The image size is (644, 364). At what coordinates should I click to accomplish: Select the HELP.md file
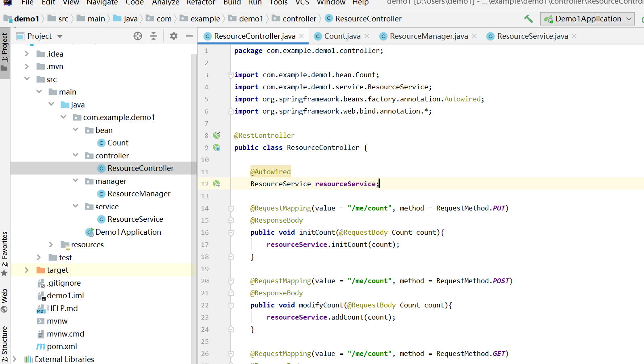57,308
